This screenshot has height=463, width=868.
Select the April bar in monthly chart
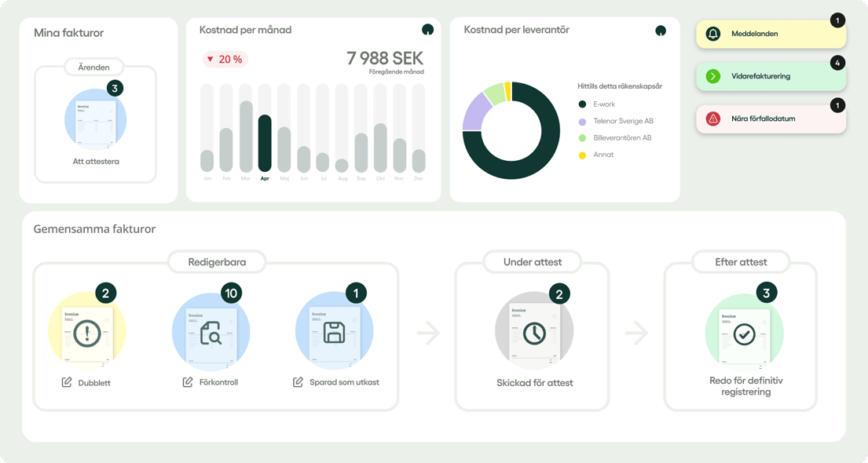coord(265,144)
